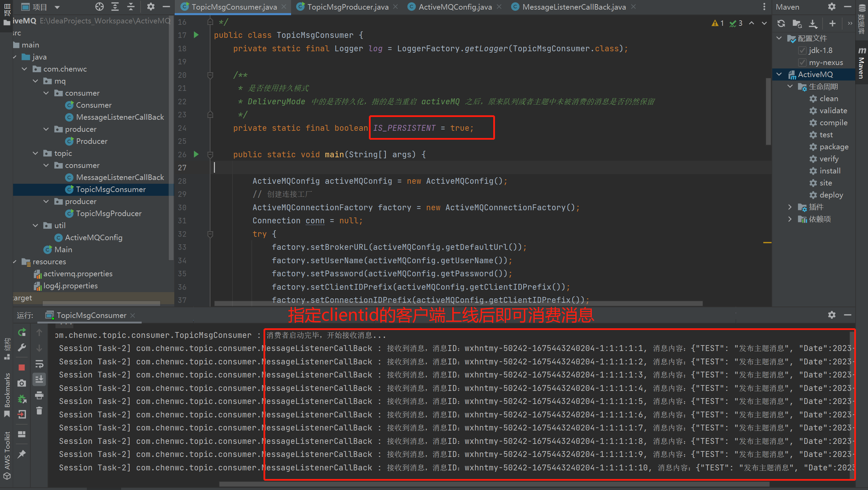Jump to previous highlighted error arrow
The height and width of the screenshot is (490, 868).
pyautogui.click(x=752, y=23)
